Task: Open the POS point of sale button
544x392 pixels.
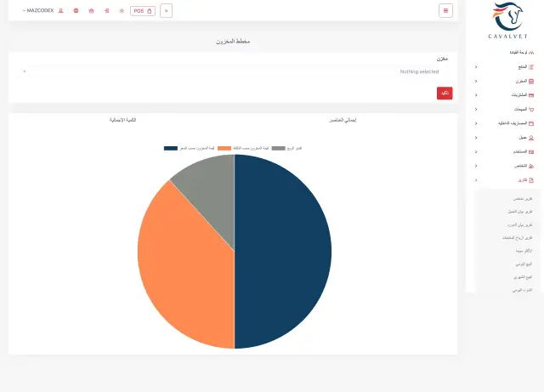Action: 143,11
